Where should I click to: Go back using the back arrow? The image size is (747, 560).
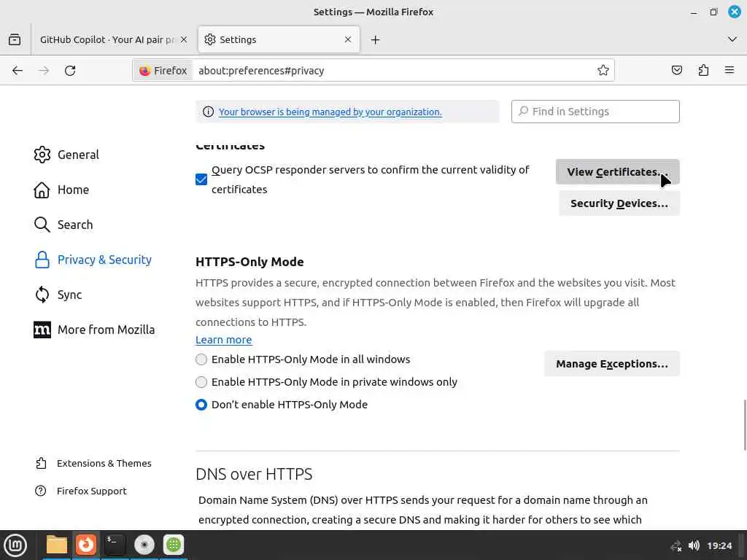pos(18,71)
